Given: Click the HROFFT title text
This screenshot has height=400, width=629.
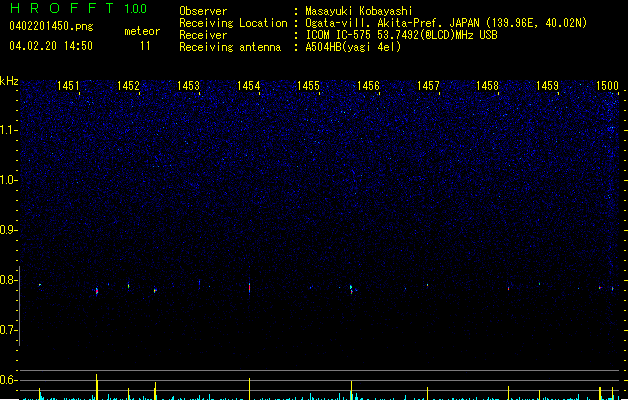Looking at the screenshot, I should click(x=60, y=8).
